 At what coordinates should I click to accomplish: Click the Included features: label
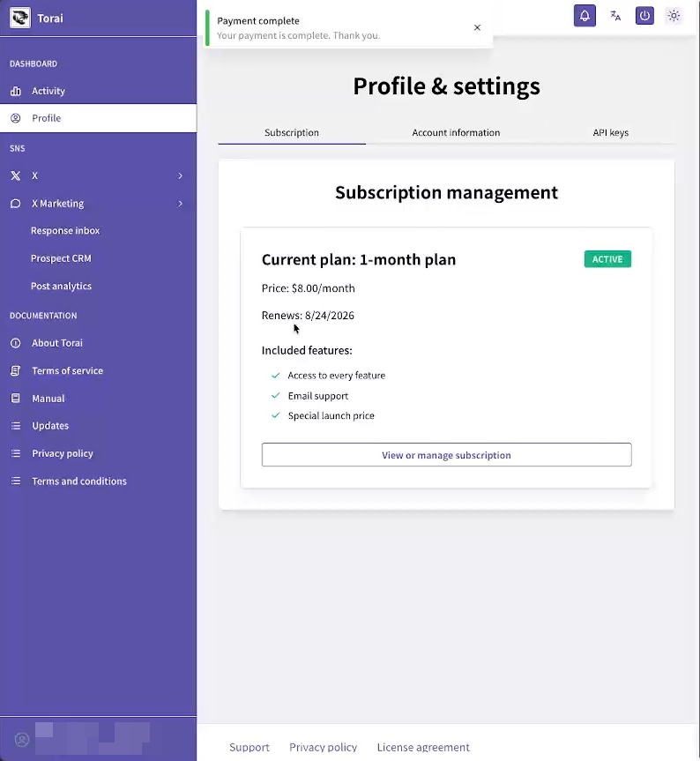[x=307, y=350]
